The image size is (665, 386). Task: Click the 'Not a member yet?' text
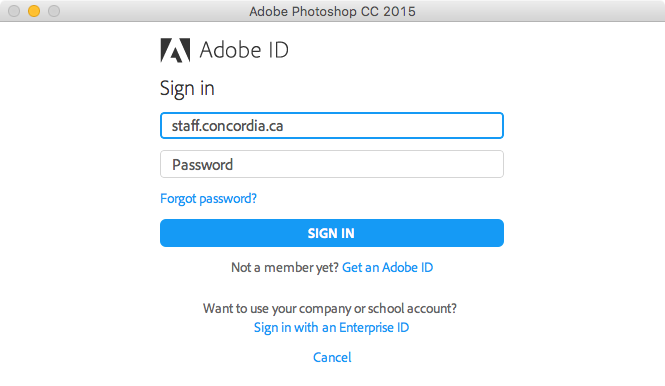pos(285,267)
